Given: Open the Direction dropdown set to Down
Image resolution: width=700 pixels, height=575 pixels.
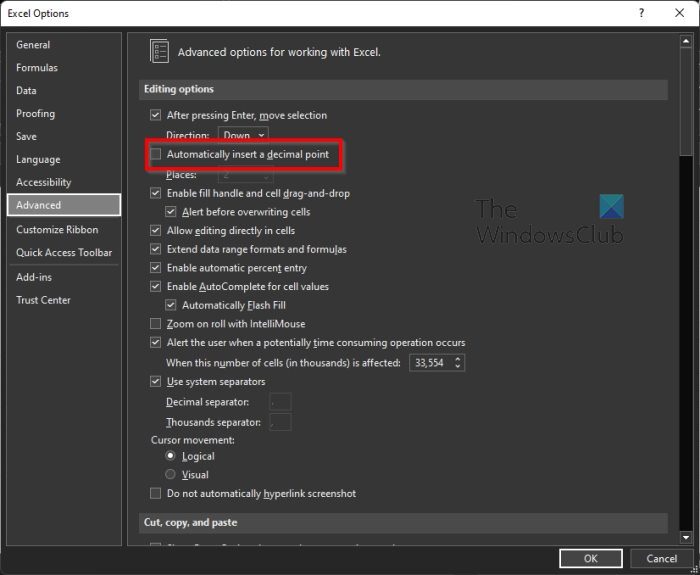Looking at the screenshot, I should pyautogui.click(x=243, y=135).
